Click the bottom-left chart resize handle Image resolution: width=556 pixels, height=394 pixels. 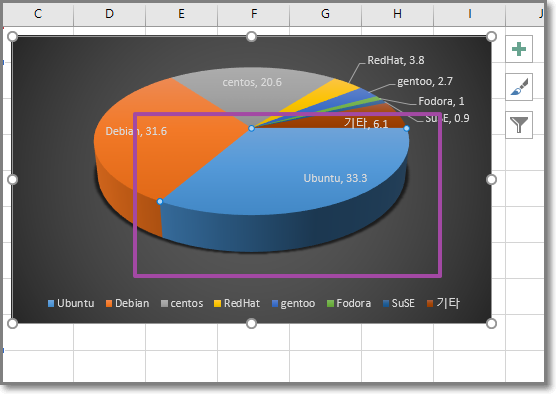[x=12, y=323]
